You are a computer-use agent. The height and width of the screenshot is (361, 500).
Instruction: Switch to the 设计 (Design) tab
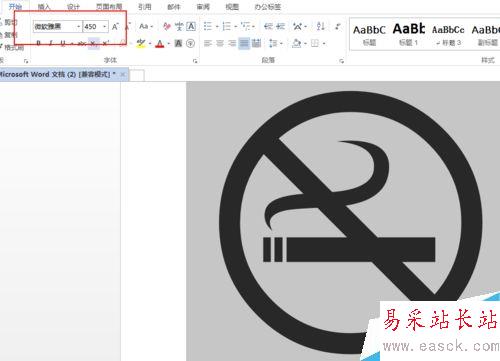click(x=73, y=6)
